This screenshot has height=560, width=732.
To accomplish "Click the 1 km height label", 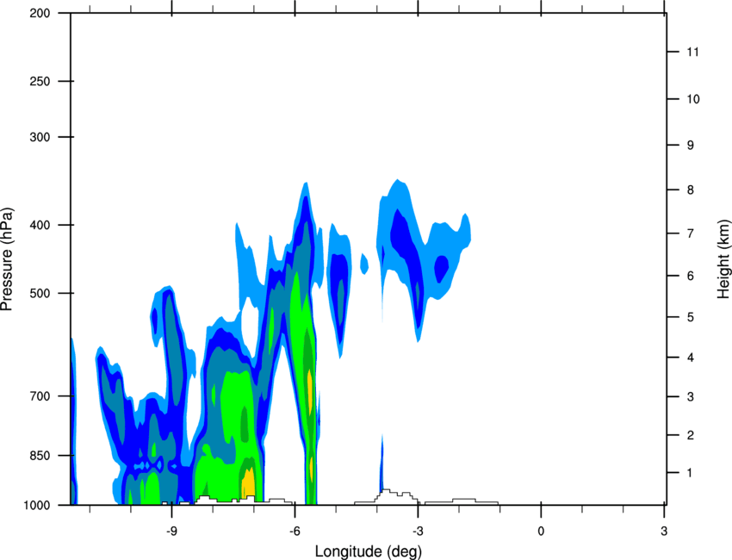I will tap(690, 473).
